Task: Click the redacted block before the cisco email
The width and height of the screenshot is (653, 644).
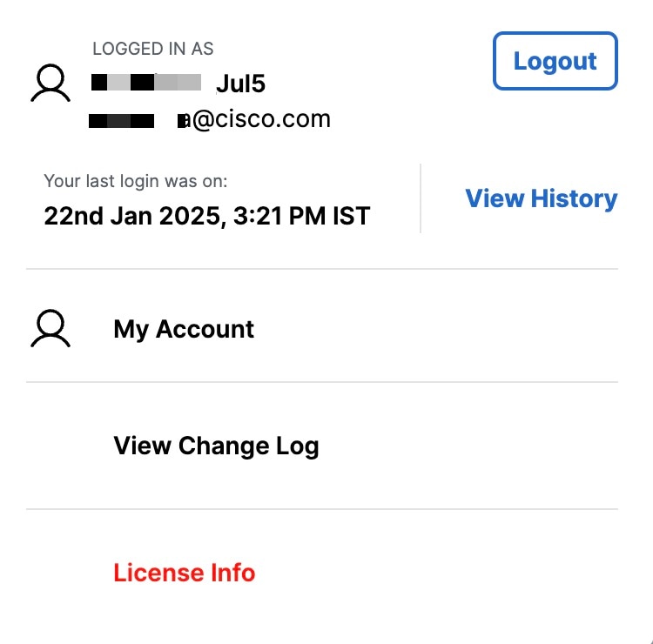Action: 121,121
